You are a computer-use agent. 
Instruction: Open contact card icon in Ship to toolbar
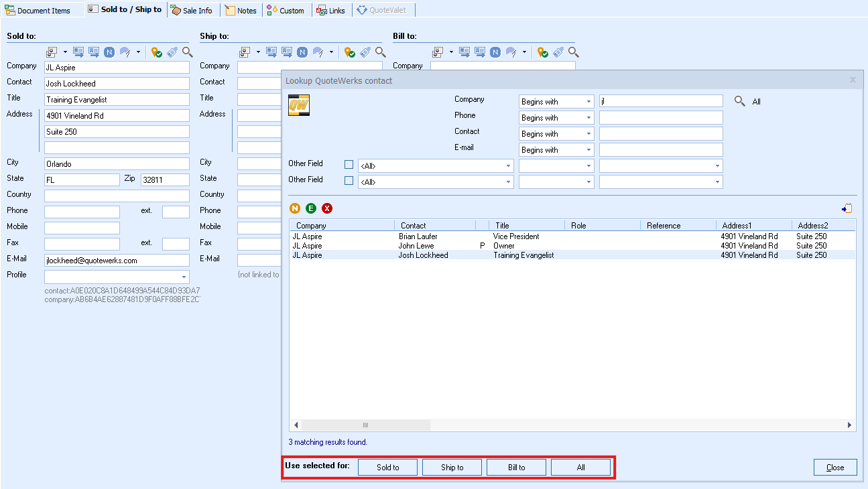(x=245, y=52)
